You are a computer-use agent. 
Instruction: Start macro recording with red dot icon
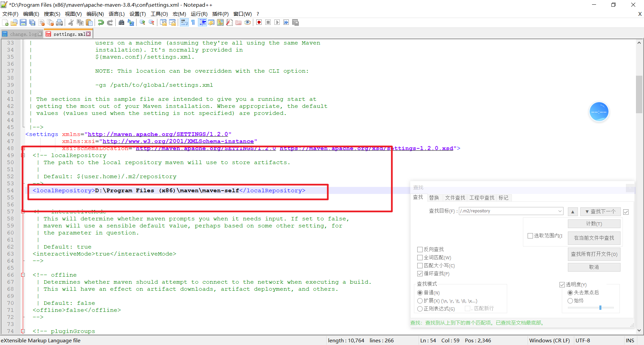[259, 22]
